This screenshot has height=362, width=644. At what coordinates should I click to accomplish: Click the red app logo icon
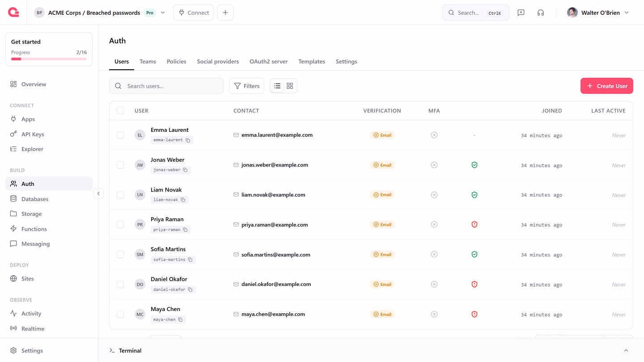tap(13, 13)
